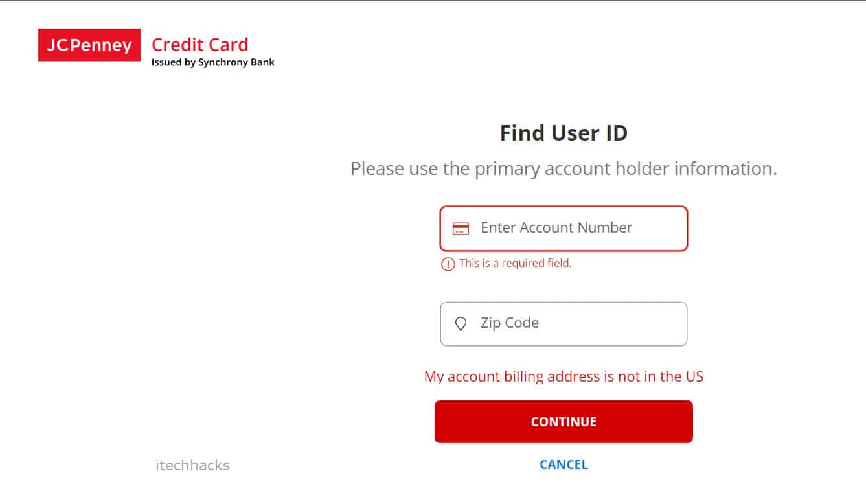Click the blue CANCEL link
The image size is (866, 504).
pyautogui.click(x=564, y=464)
